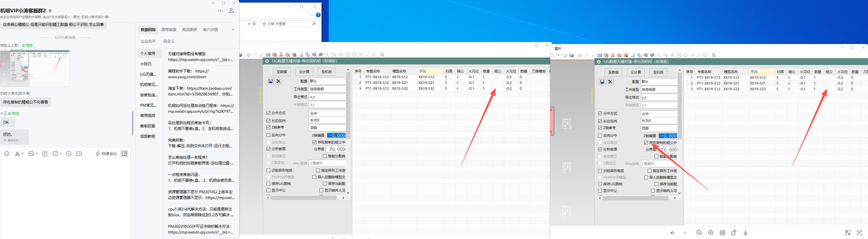The height and width of the screenshot is (239, 868).
Task: Zoom out in the 图片 viewer
Action: 699,232
